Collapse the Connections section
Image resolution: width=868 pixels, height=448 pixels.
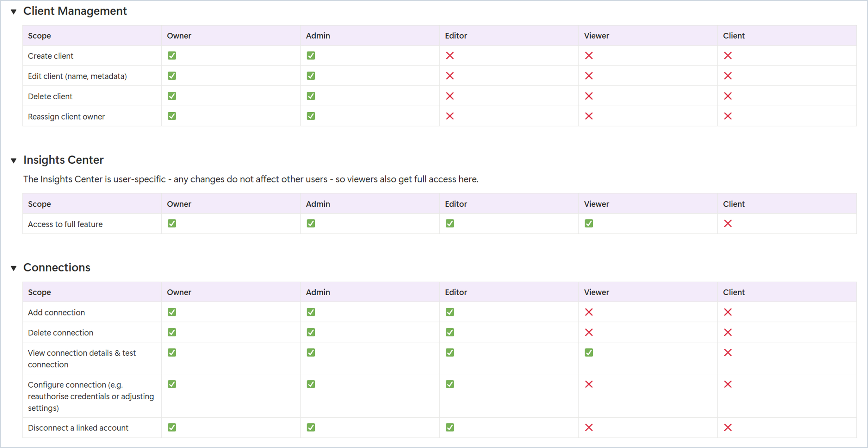[13, 268]
